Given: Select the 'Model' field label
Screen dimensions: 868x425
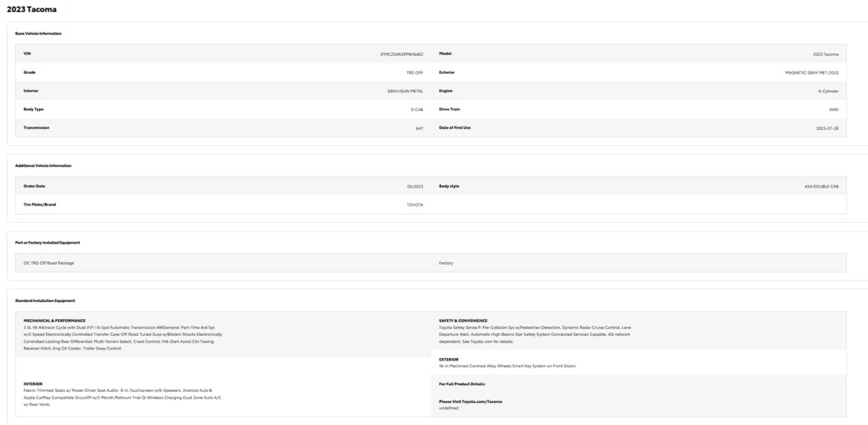Looking at the screenshot, I should [x=445, y=53].
